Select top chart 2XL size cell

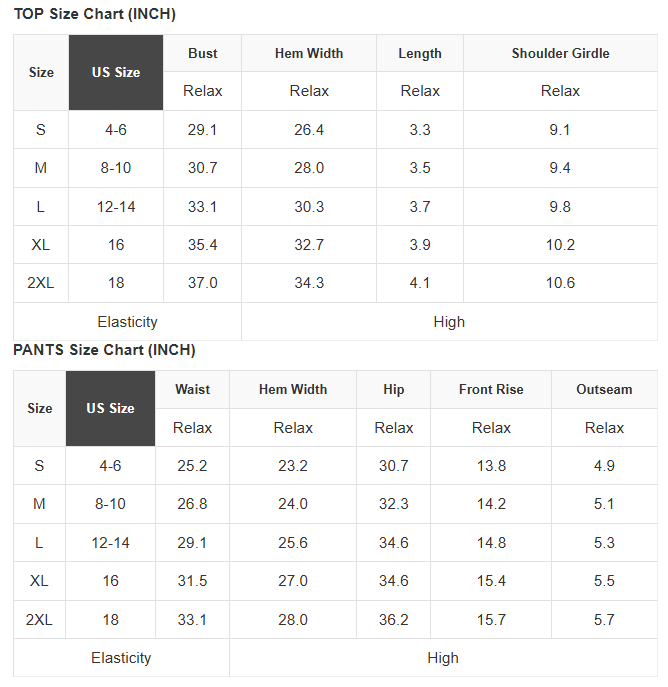click(41, 283)
